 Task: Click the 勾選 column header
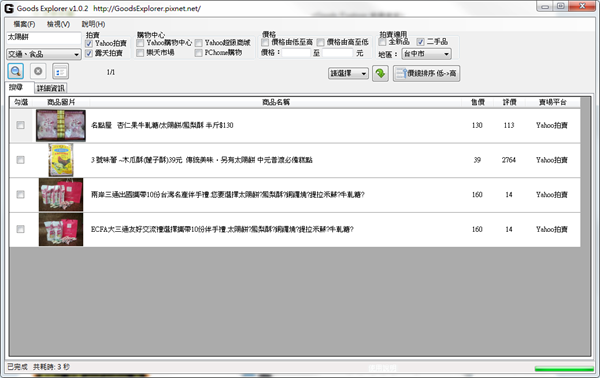click(21, 102)
